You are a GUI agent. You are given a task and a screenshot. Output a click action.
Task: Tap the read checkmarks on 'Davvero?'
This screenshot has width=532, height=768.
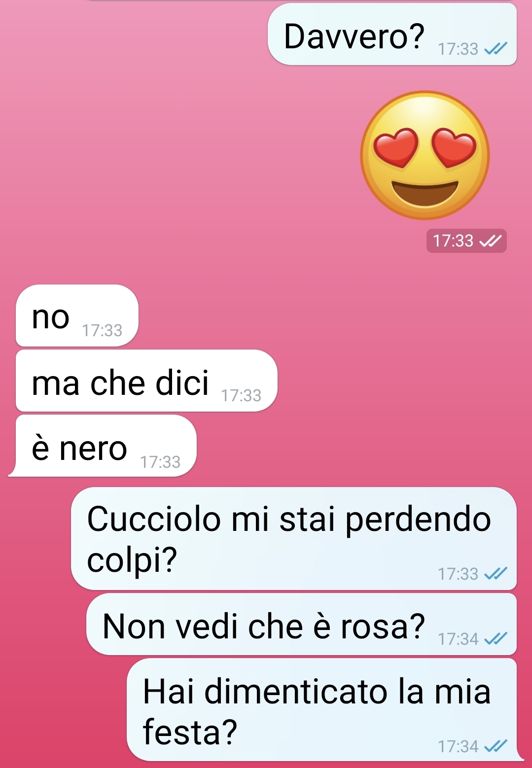click(x=496, y=48)
